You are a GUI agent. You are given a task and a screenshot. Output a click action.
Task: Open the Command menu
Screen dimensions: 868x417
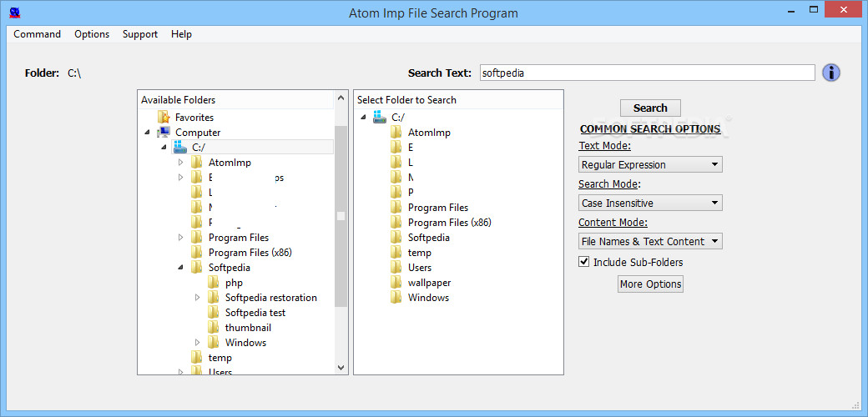point(37,34)
